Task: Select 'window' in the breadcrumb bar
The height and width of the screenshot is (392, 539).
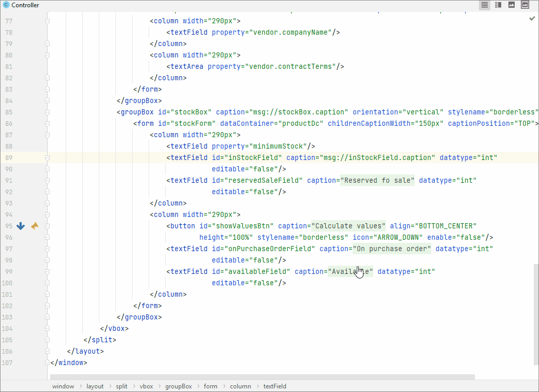Action: [x=63, y=386]
